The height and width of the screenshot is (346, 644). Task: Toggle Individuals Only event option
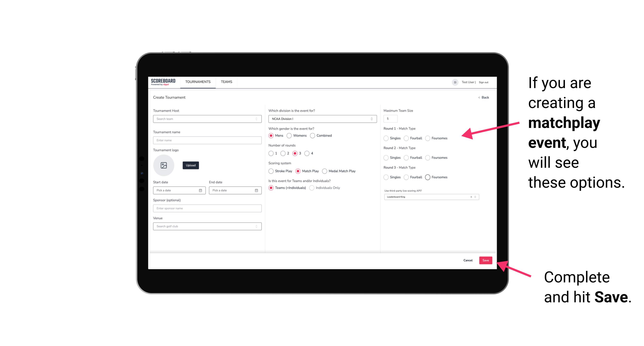pos(312,188)
